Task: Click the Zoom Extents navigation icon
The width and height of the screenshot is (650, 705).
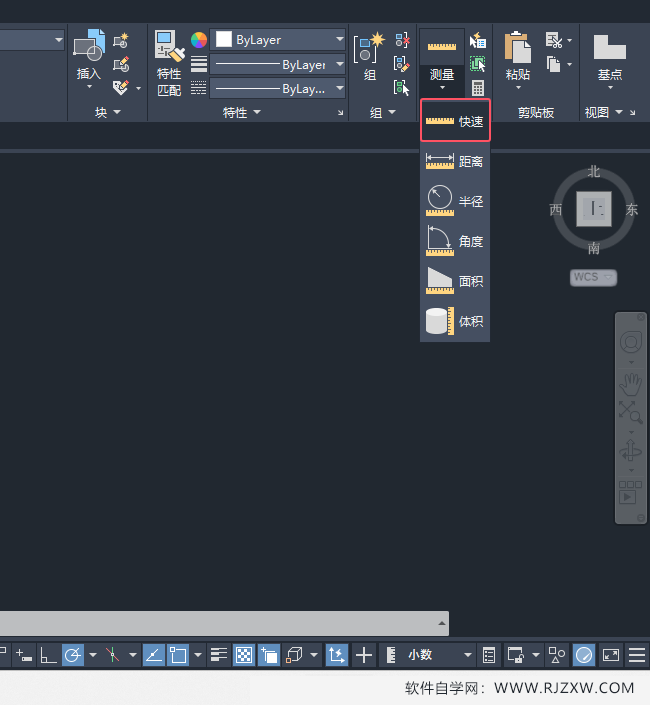Action: point(631,412)
